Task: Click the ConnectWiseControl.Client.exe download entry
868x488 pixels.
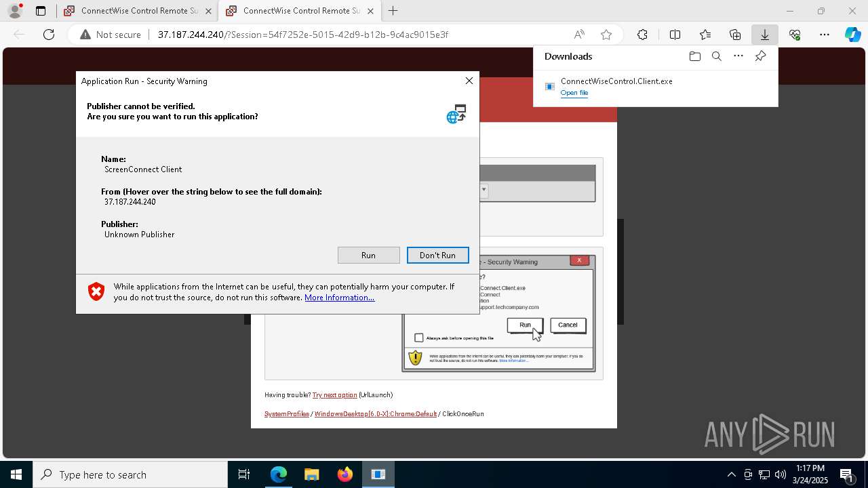Action: point(655,87)
